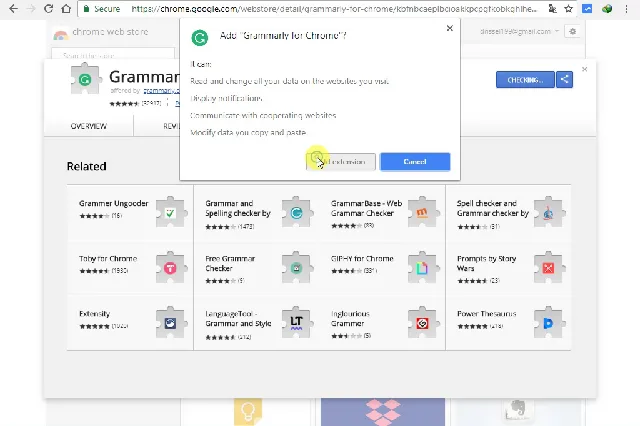Click the browser address bar URL
This screenshot has height=426, width=640.
click(x=330, y=8)
